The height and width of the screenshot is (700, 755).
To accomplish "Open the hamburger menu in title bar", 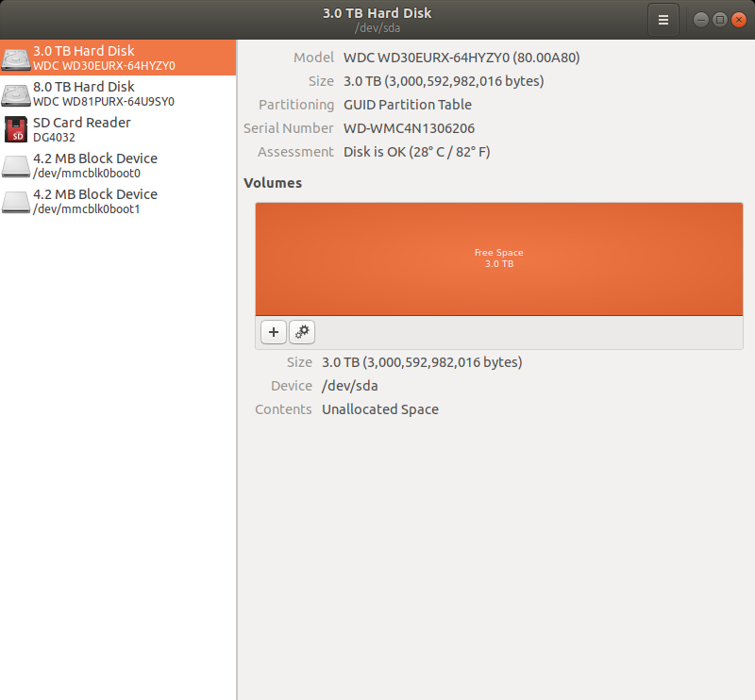I will click(x=663, y=20).
